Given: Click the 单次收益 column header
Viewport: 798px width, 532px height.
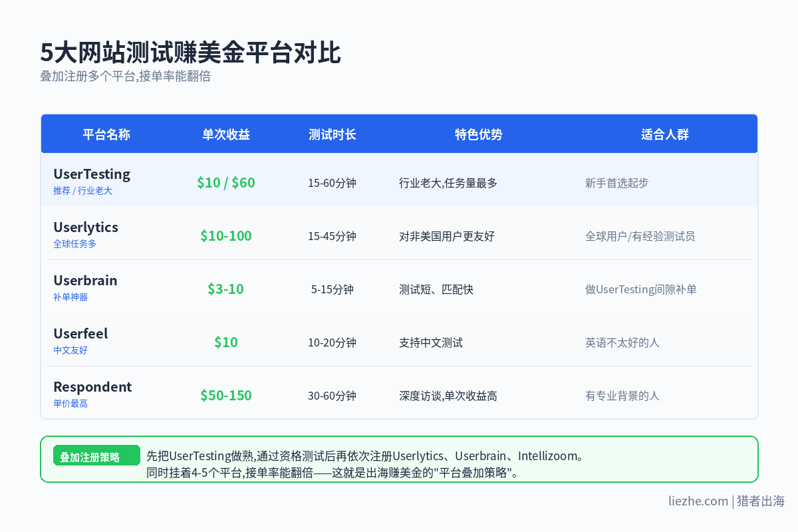Looking at the screenshot, I should pos(226,134).
